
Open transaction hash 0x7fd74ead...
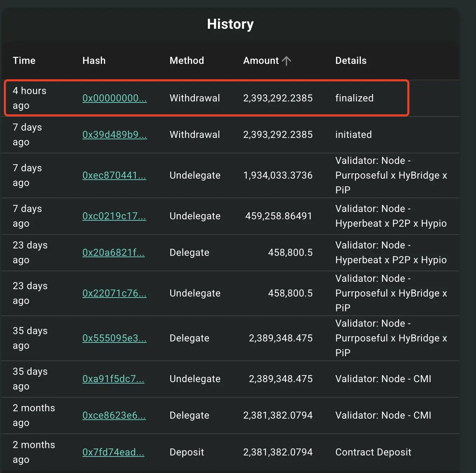click(x=113, y=452)
